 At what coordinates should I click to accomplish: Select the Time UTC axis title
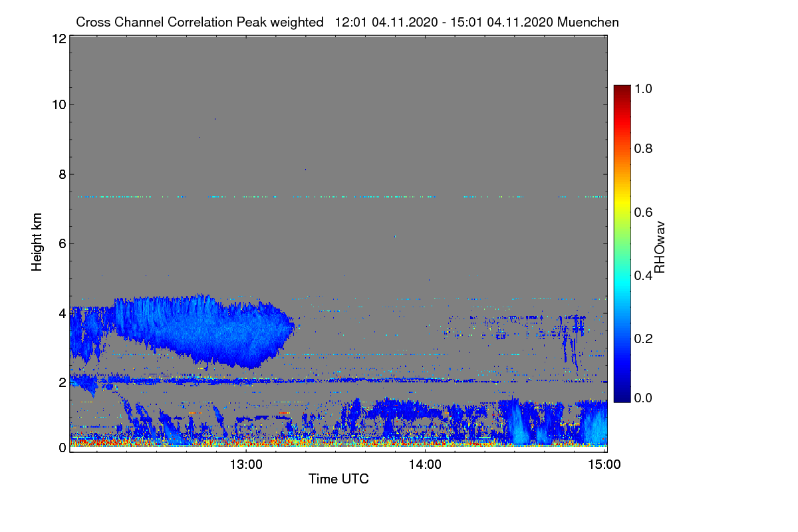[x=338, y=479]
